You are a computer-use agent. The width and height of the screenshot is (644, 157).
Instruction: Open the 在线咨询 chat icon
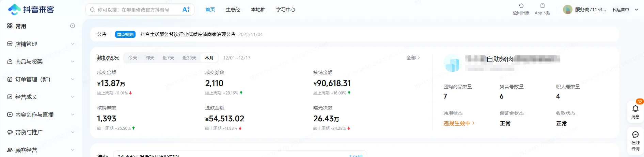pyautogui.click(x=635, y=135)
